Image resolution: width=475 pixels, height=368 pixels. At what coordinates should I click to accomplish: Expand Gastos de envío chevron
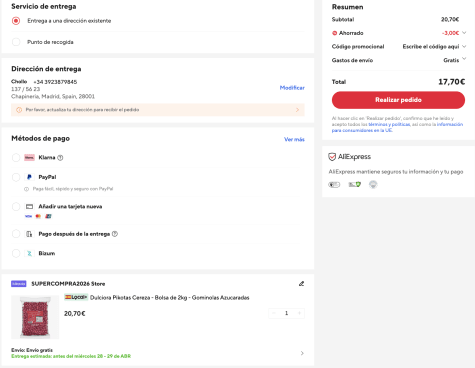pyautogui.click(x=464, y=59)
